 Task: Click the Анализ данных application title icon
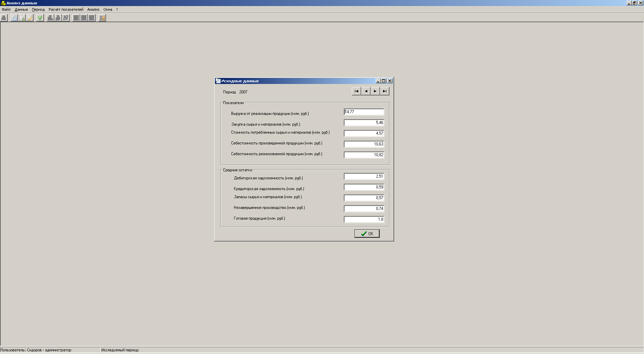[3, 3]
